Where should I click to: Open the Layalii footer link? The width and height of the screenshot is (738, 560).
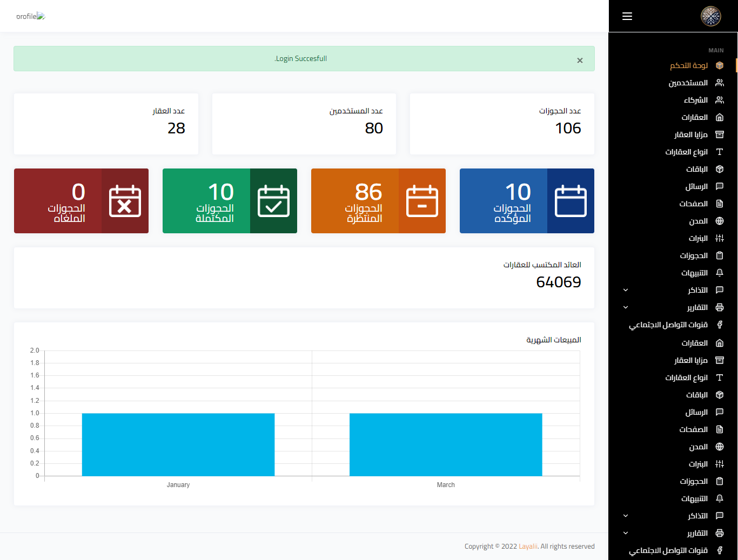tap(528, 546)
